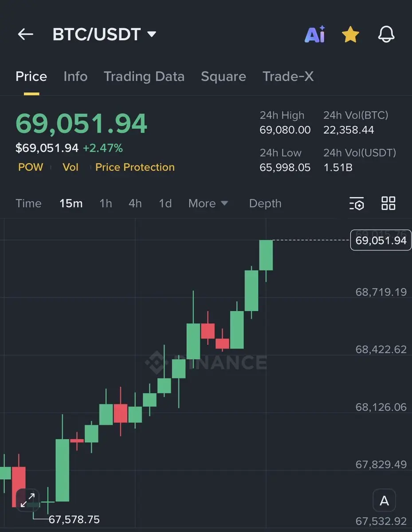
Task: Switch to the Info tab
Action: point(75,76)
